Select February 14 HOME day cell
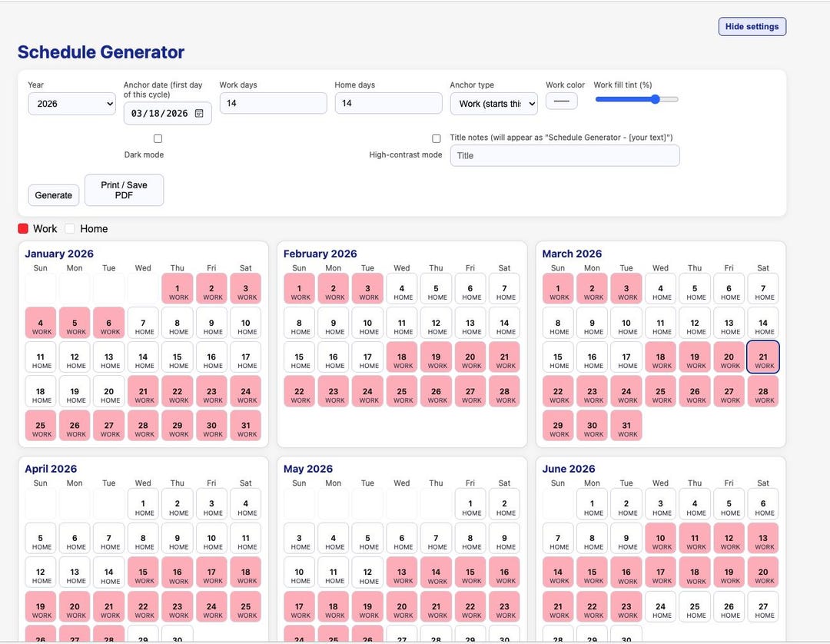Viewport: 830px width, 644px height. coord(504,323)
